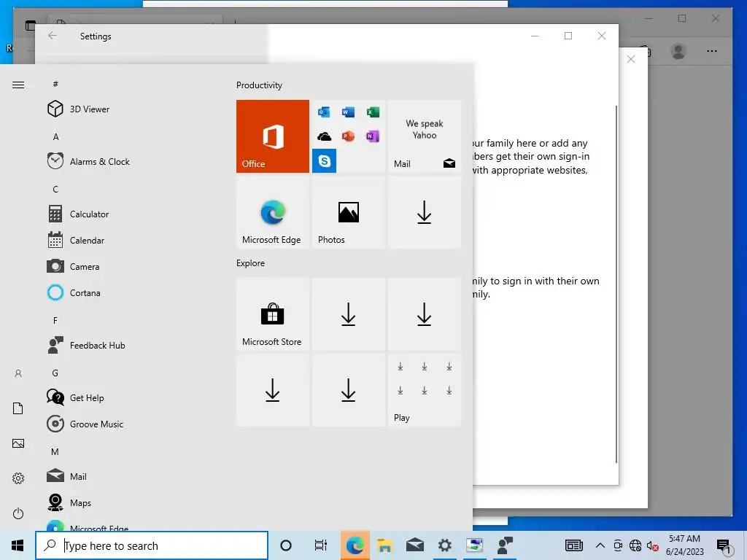The image size is (747, 560).
Task: Open Task View on the taskbar
Action: pyautogui.click(x=321, y=545)
